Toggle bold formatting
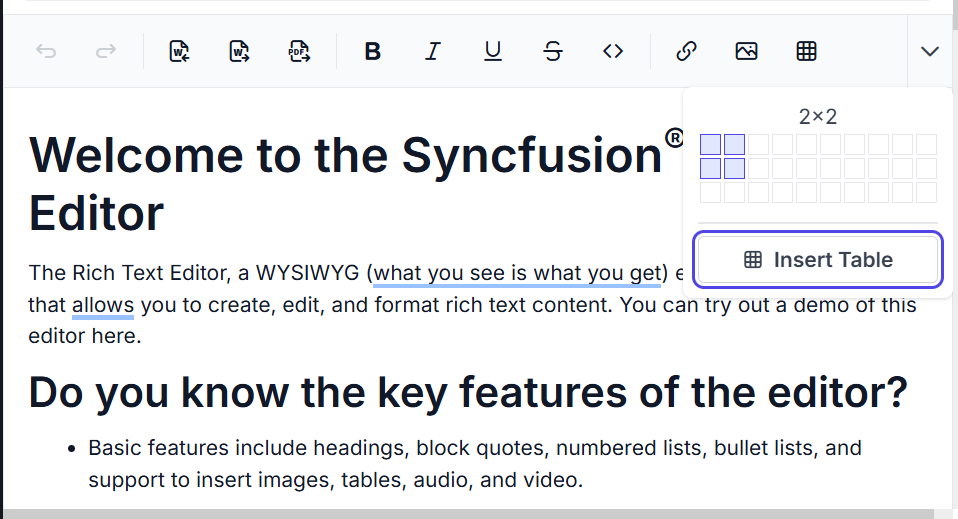This screenshot has width=958, height=519. point(373,51)
